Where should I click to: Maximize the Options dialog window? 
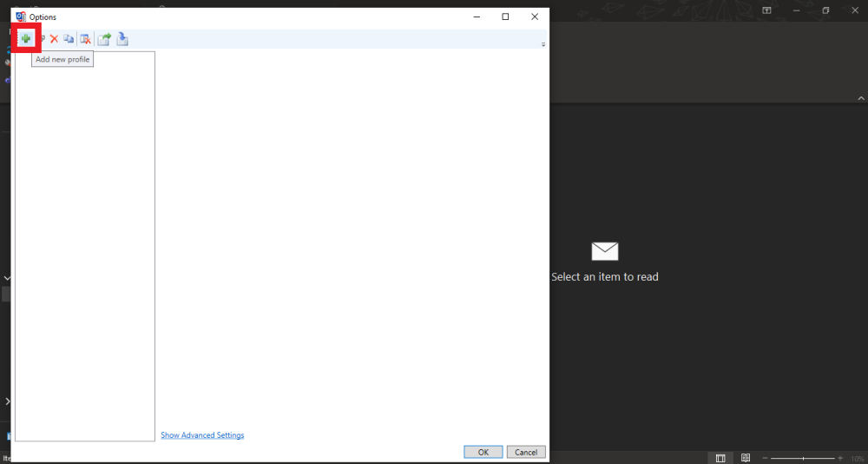pos(505,17)
